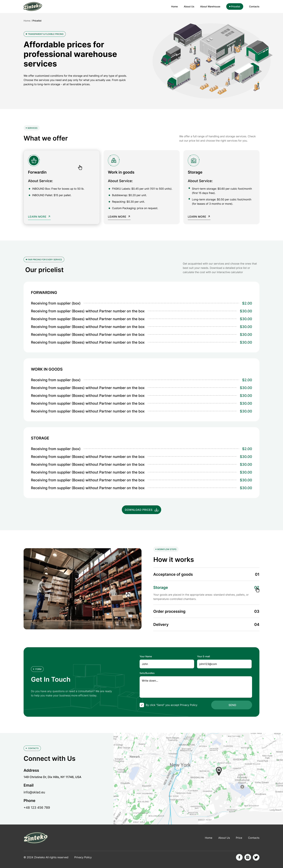Screen dimensions: 283x868
Task: Toggle the Privacy Policy consent checkbox
Action: [x=142, y=705]
